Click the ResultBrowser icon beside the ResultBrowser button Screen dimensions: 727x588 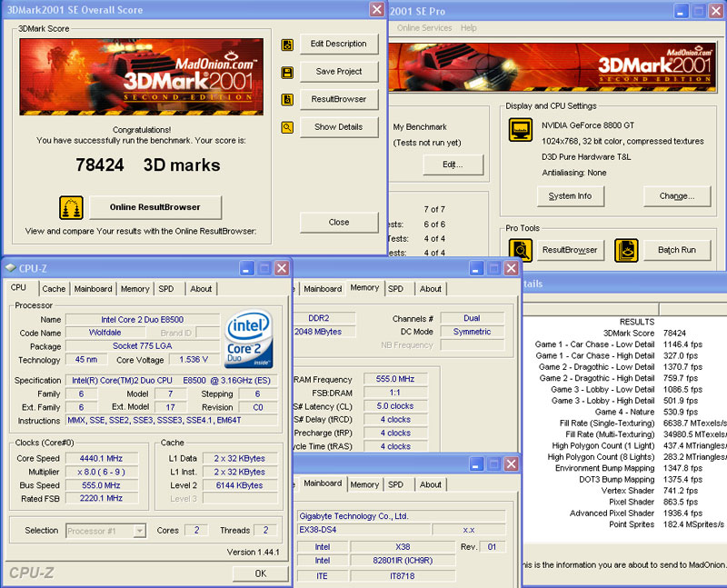point(287,100)
